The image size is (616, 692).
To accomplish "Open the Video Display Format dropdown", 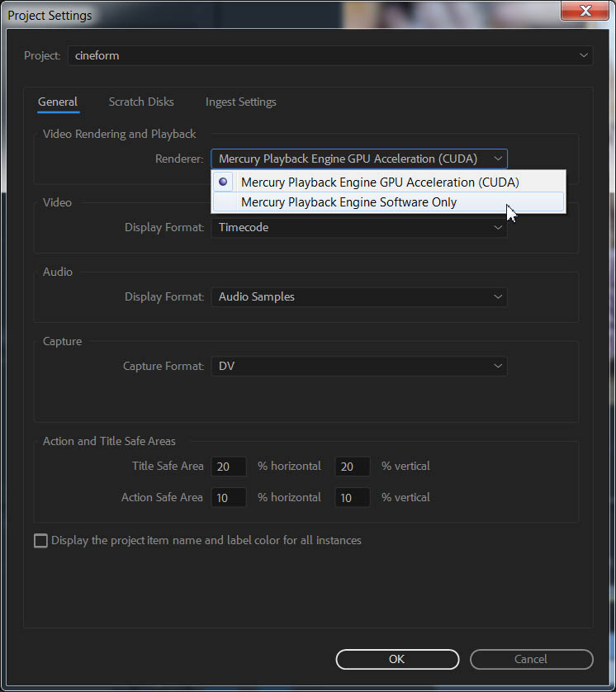I will click(359, 227).
